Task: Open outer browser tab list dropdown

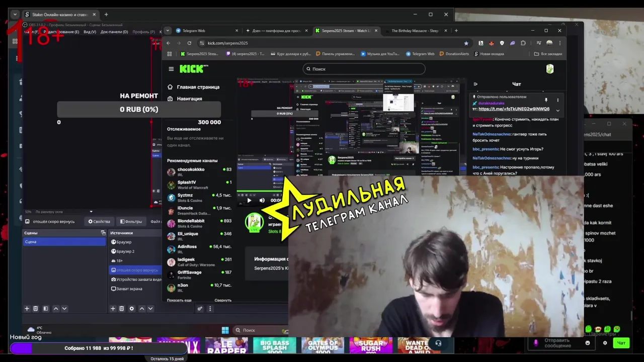Action: coord(15,15)
